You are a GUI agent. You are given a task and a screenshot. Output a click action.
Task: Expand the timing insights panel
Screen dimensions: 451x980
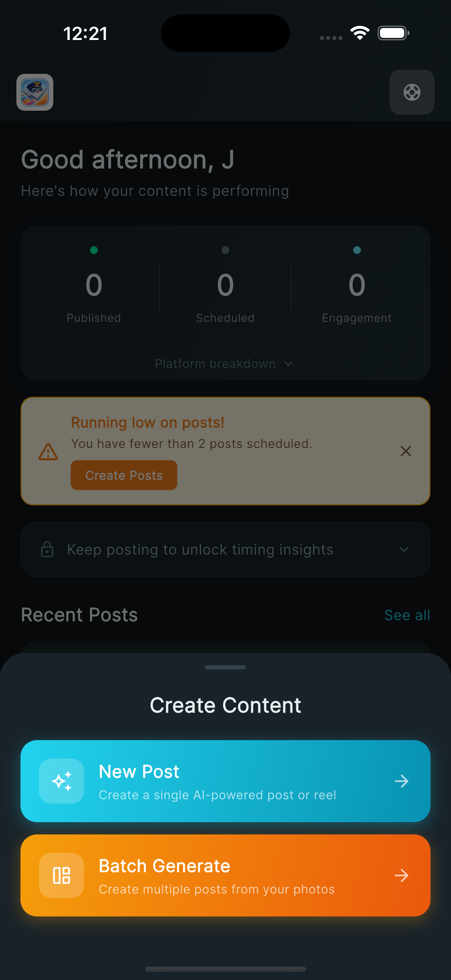404,549
